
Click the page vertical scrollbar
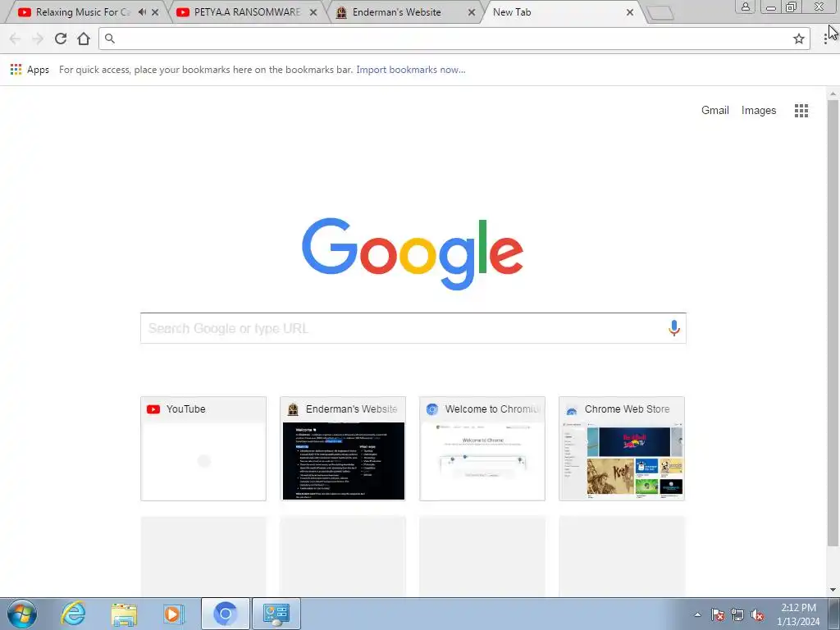[833, 322]
